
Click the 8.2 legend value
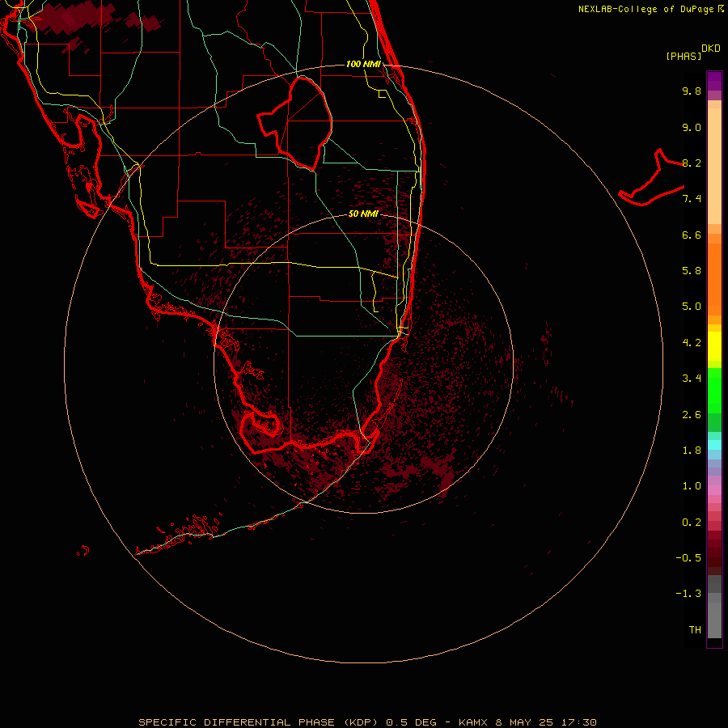coord(692,163)
